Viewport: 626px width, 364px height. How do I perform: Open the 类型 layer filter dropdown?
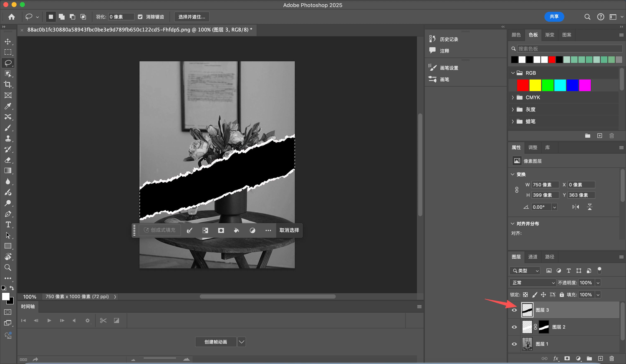pos(525,271)
